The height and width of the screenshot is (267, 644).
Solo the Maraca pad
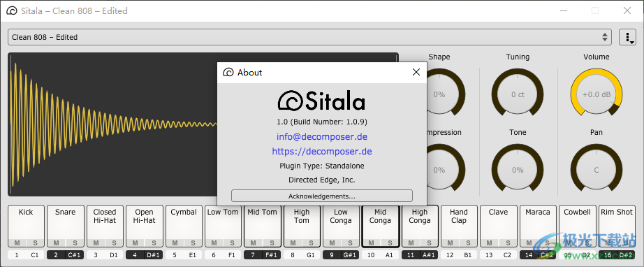(x=548, y=243)
